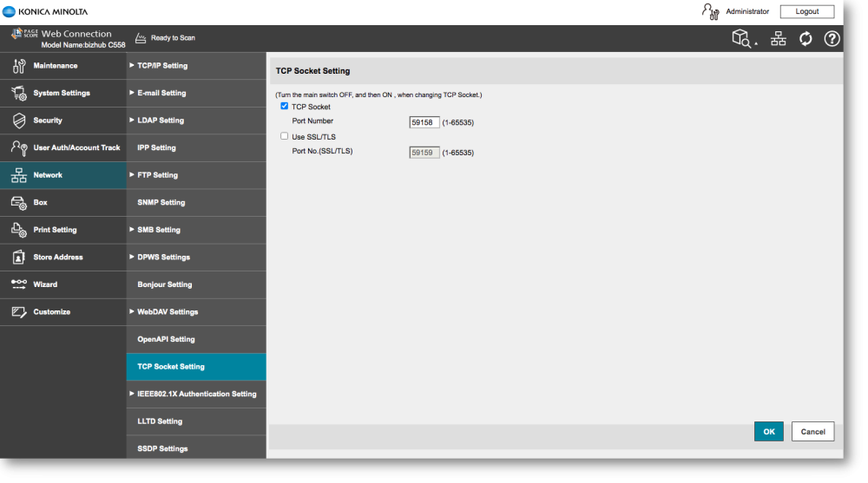Click the Konica Minolta logo
This screenshot has width=868, height=483.
click(45, 11)
